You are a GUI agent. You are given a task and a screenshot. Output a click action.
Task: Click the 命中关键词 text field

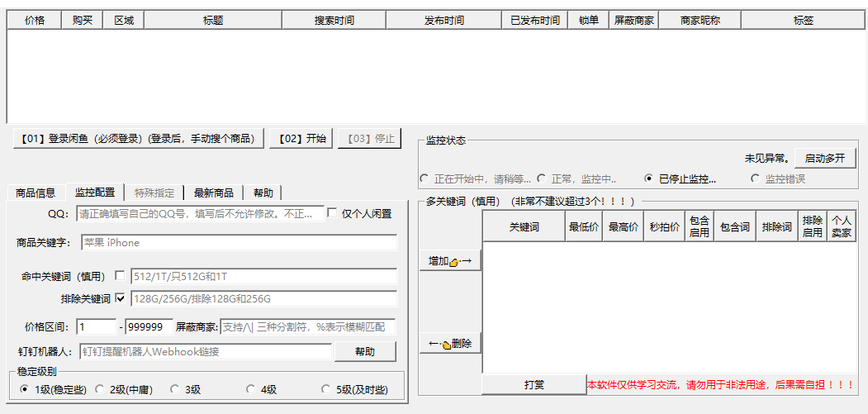tap(263, 276)
